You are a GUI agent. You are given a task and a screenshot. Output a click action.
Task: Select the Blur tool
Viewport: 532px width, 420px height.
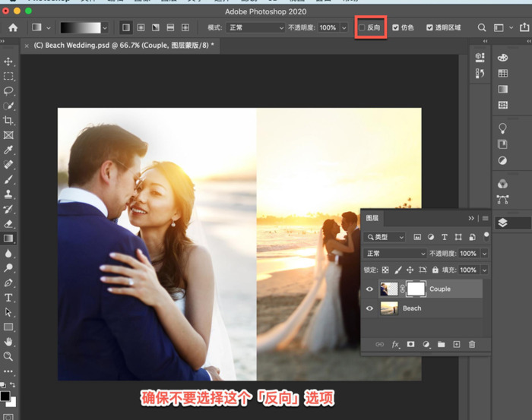8,254
